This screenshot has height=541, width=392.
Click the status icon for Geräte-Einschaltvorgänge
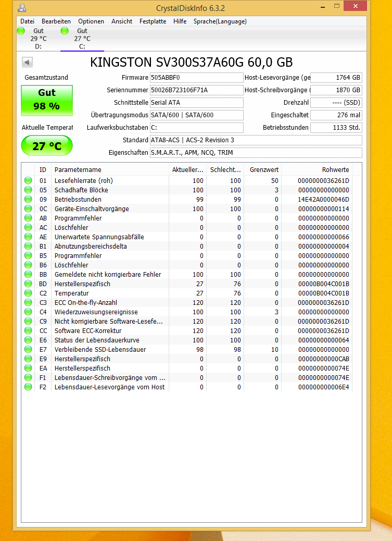[28, 209]
